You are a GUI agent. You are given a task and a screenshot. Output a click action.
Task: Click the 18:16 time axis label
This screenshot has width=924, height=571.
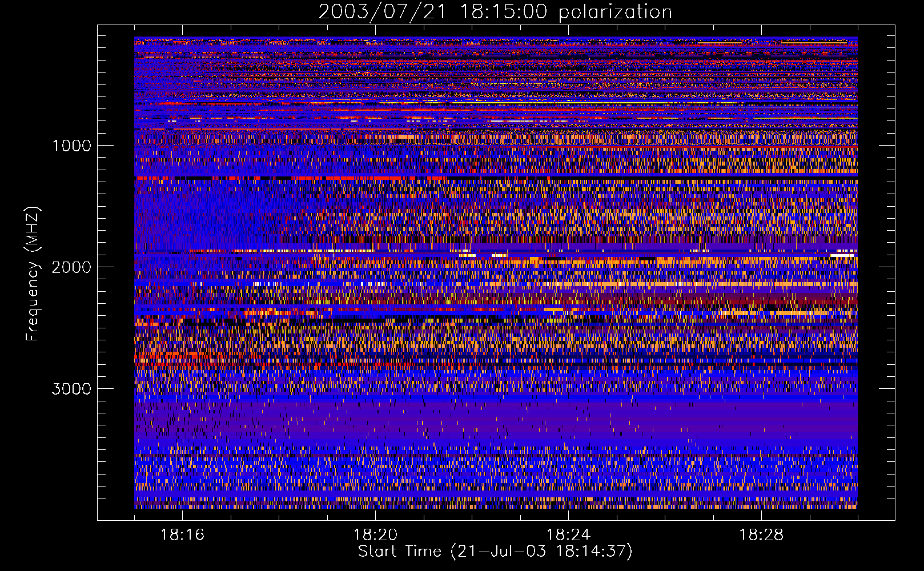click(x=182, y=535)
